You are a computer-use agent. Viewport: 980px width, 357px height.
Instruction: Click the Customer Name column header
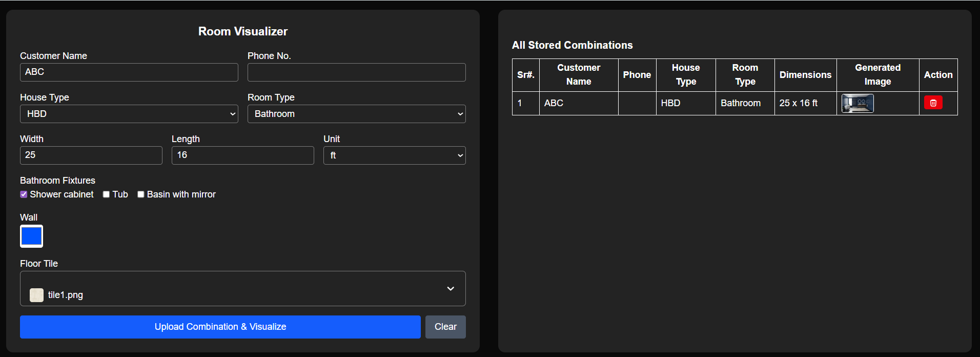578,75
